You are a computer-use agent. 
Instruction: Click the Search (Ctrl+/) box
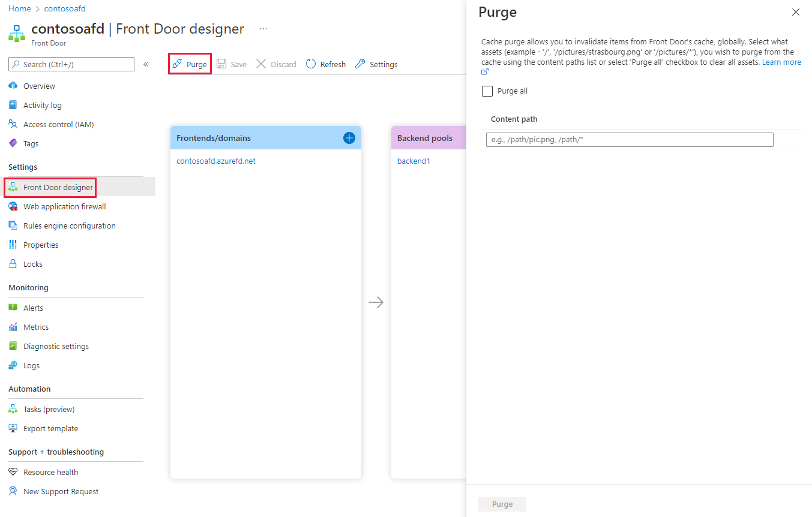(x=71, y=64)
